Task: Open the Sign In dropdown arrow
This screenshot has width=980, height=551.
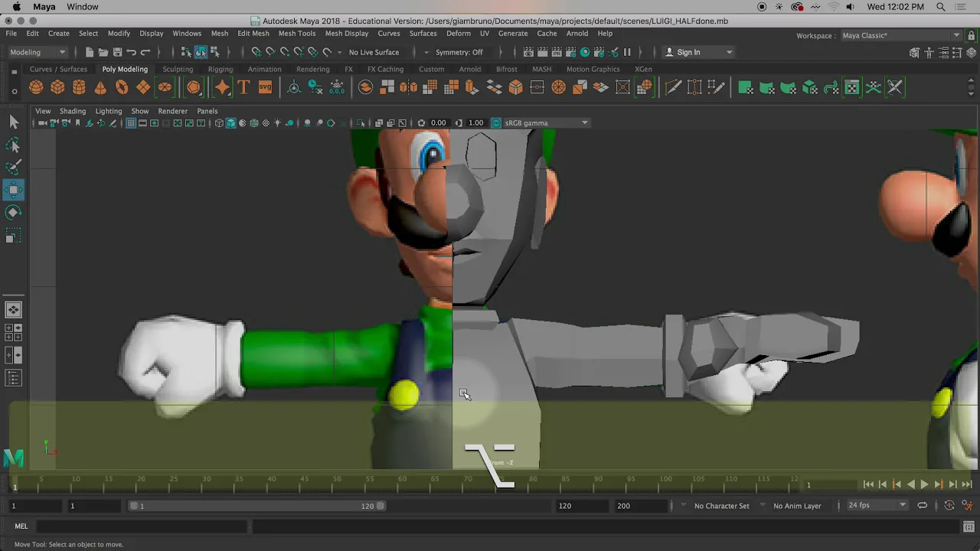Action: coord(729,52)
